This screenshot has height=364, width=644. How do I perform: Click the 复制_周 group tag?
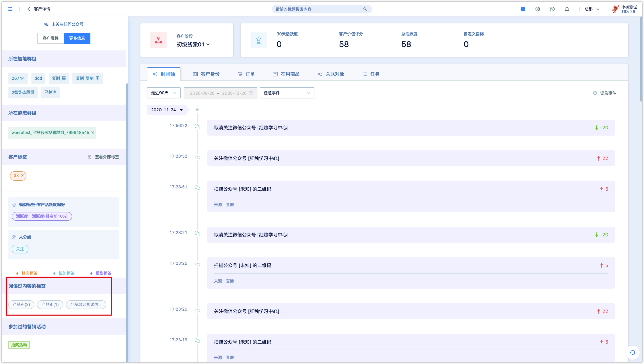click(x=59, y=78)
